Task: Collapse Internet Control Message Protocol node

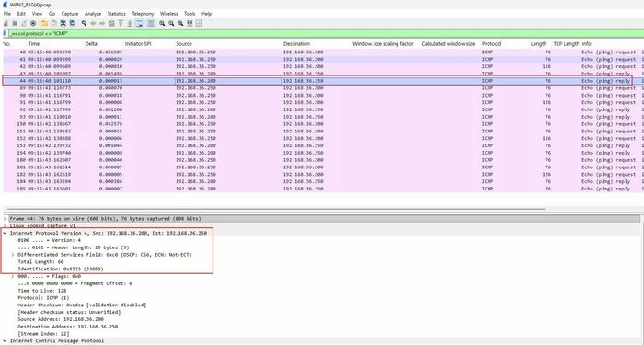Action: point(5,341)
